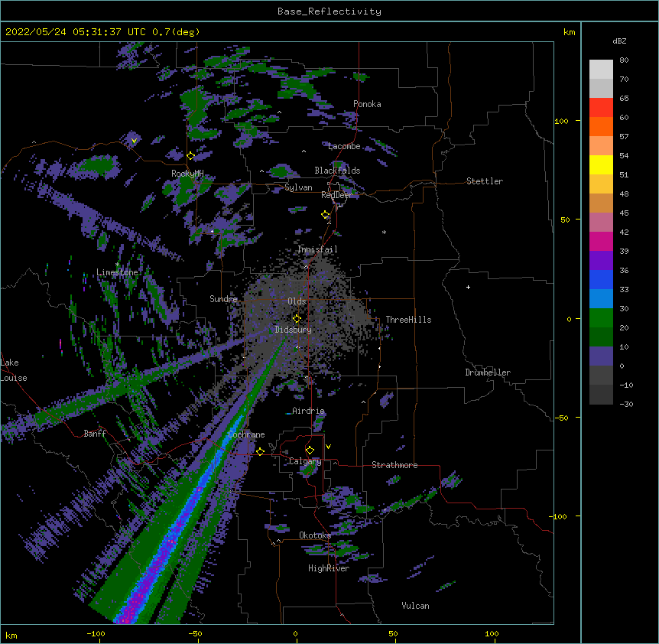Click the Sylvan town label
The height and width of the screenshot is (644, 659).
(298, 187)
